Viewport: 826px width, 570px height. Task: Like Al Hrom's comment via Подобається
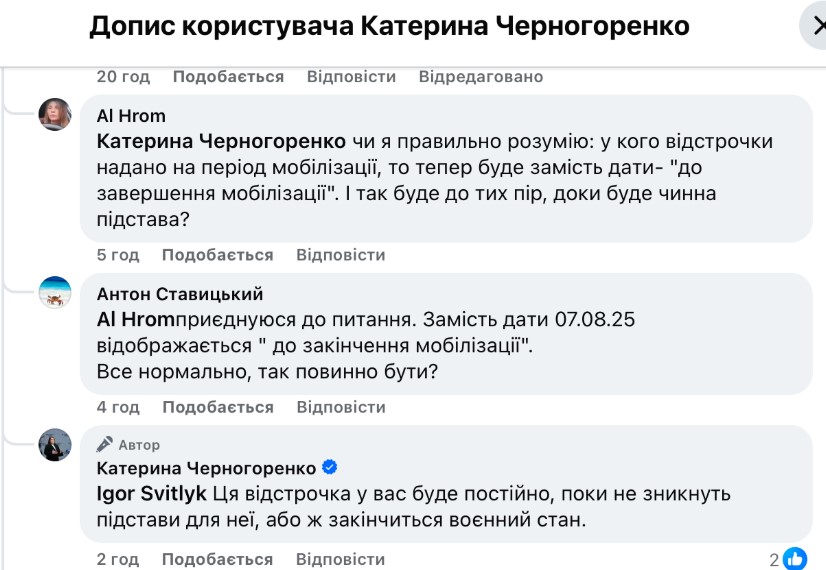217,255
